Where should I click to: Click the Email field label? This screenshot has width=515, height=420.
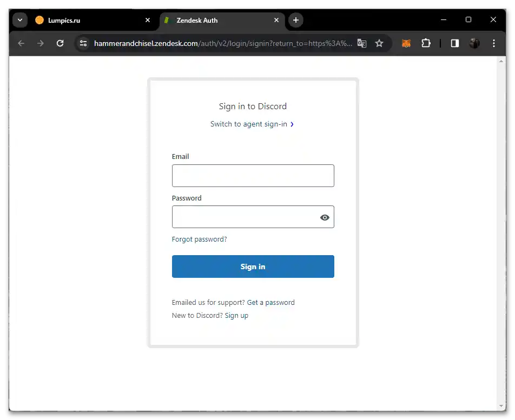(180, 157)
